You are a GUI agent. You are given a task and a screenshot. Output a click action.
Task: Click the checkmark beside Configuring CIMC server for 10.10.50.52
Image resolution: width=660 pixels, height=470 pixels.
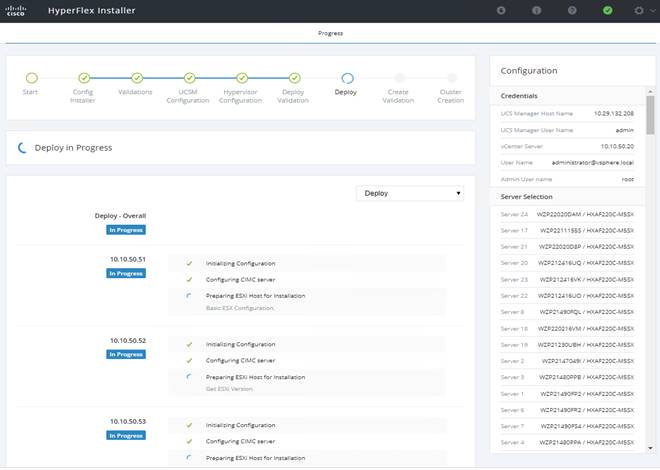click(189, 361)
